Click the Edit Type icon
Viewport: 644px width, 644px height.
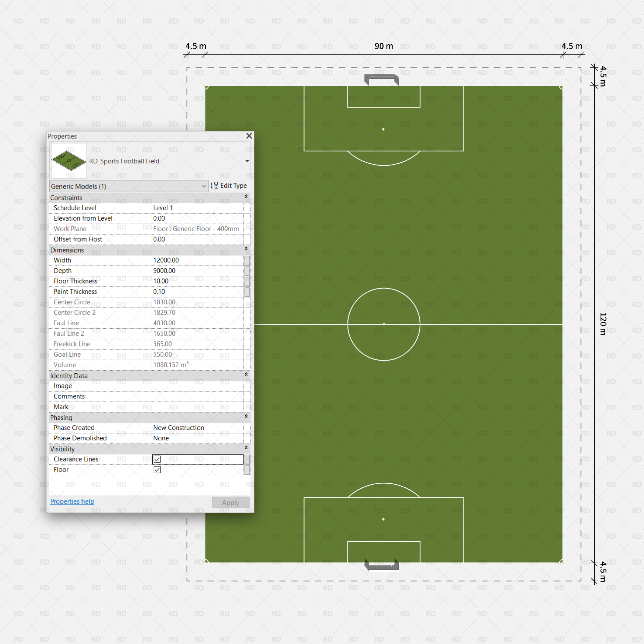pos(215,185)
